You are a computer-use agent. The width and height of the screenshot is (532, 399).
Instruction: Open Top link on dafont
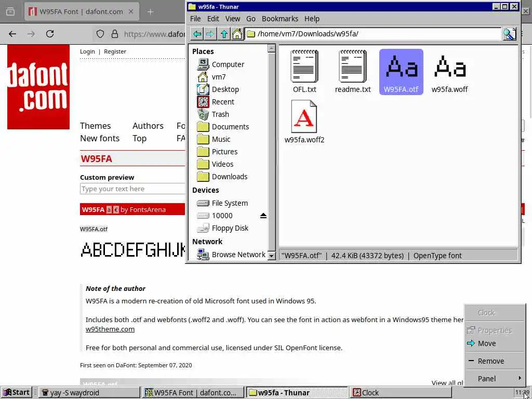coord(139,138)
